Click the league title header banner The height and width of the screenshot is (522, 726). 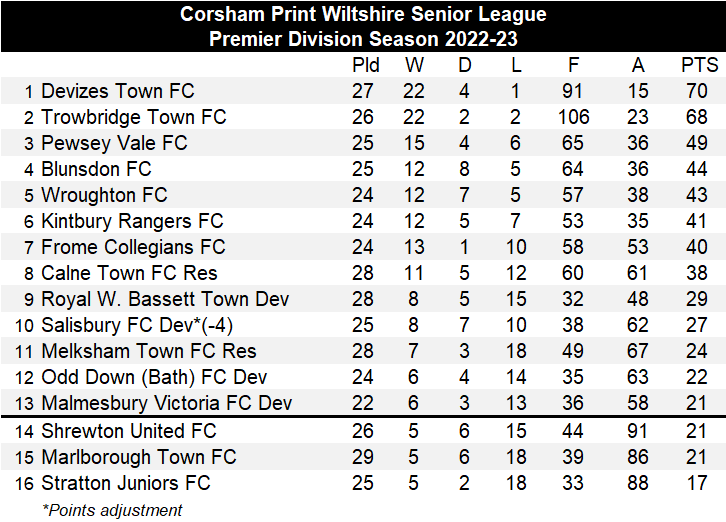point(363,26)
